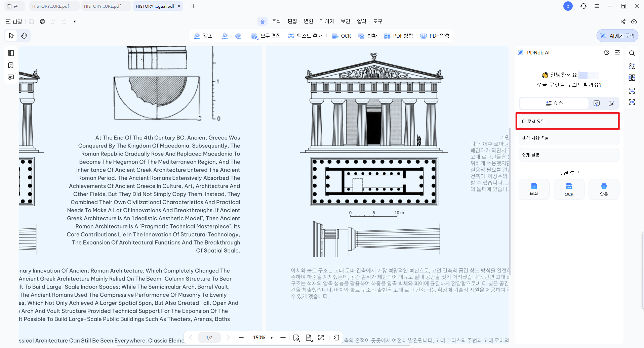The height and width of the screenshot is (348, 644).
Task: Select the 이해 tab in AI panel
Action: [x=555, y=103]
